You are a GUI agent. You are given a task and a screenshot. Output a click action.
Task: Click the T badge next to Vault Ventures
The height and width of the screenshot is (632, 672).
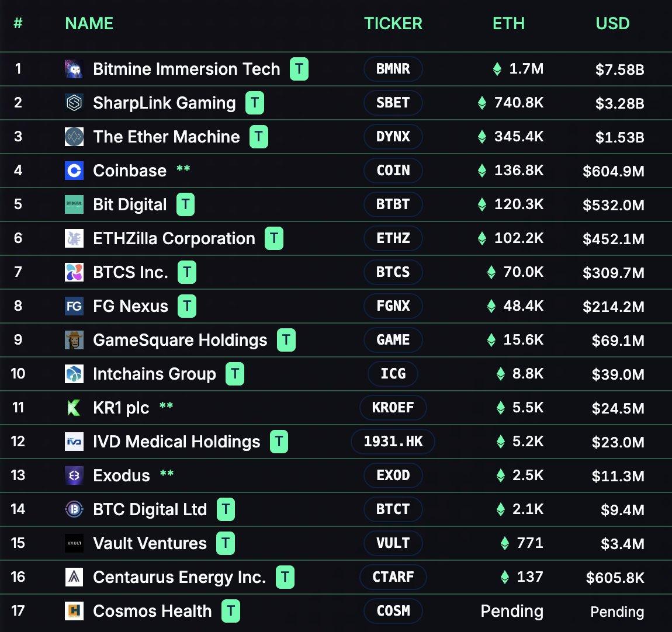(226, 543)
